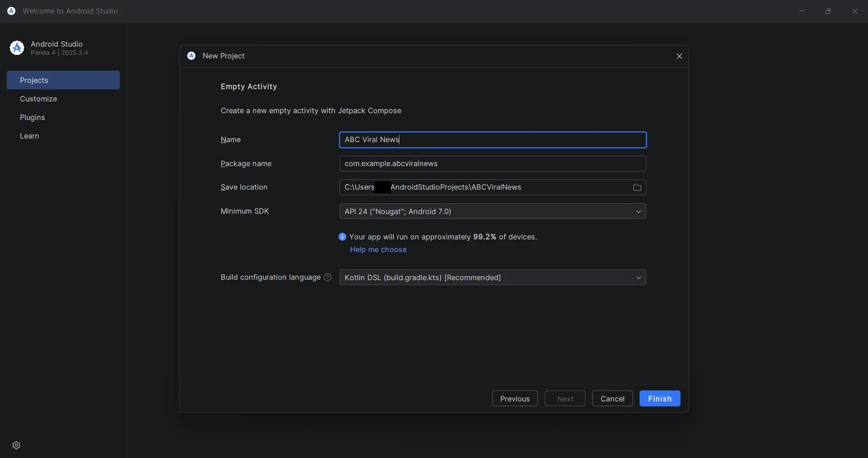Viewport: 868px width, 458px height.
Task: Click the Android Studio logo in the sidebar
Action: 17,48
